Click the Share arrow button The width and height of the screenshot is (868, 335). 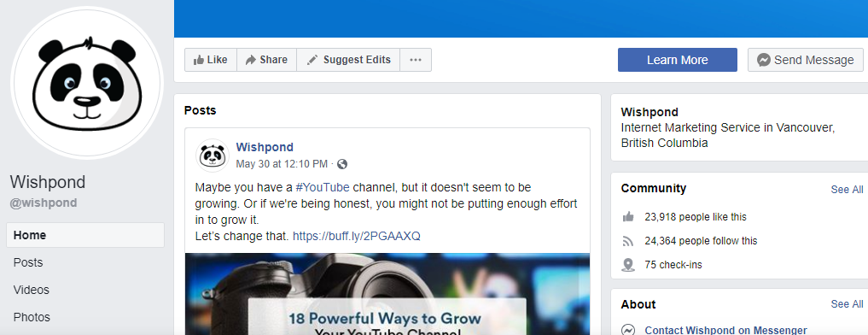[267, 60]
